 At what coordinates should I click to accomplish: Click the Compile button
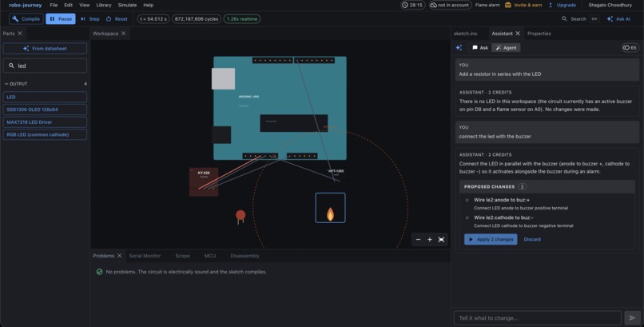(26, 19)
